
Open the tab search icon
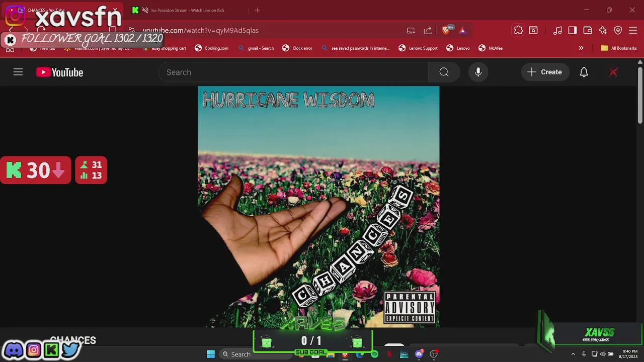[533, 31]
